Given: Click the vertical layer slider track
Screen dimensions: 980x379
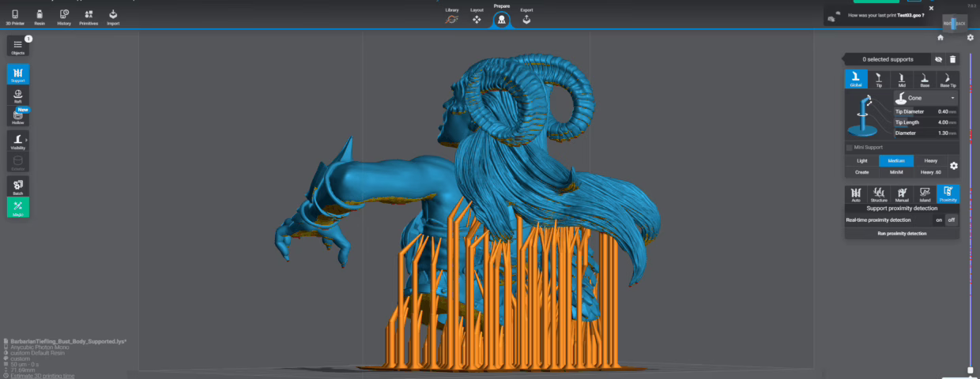Looking at the screenshot, I should coord(971,209).
